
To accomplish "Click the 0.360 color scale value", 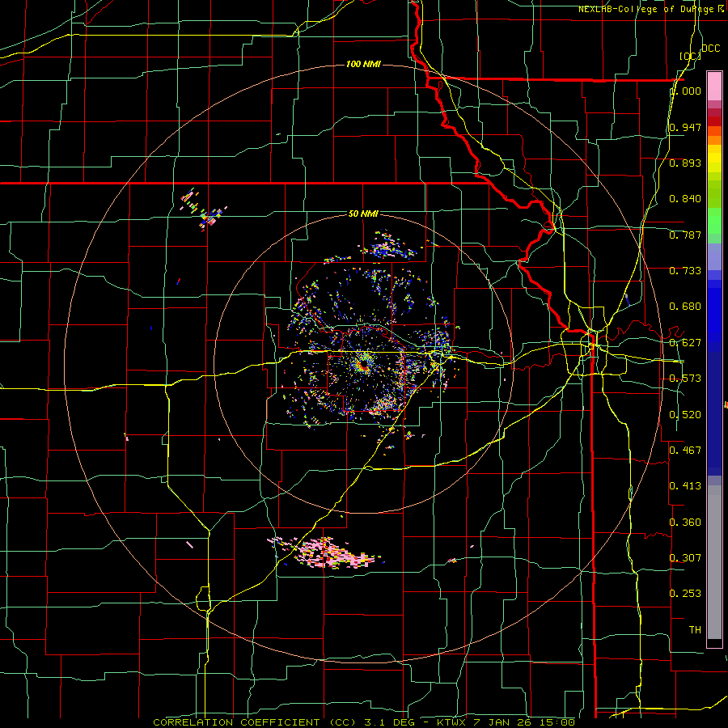I will pos(685,523).
